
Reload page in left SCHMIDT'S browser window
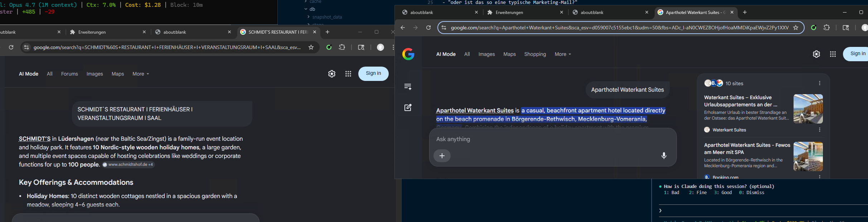pos(11,47)
